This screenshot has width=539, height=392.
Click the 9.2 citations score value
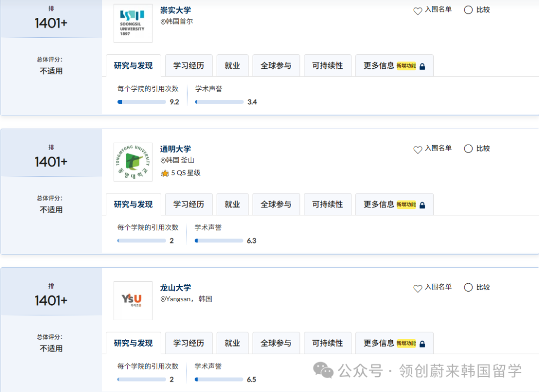coord(175,102)
